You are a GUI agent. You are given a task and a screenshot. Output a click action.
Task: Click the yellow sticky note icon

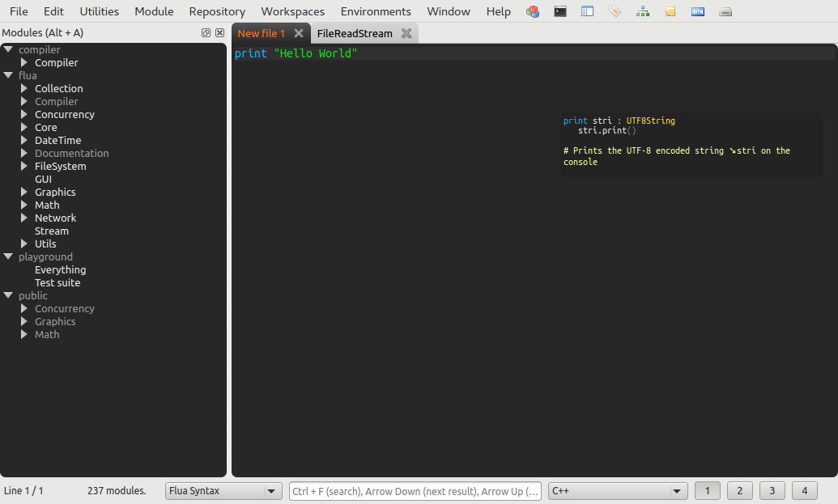tap(670, 11)
